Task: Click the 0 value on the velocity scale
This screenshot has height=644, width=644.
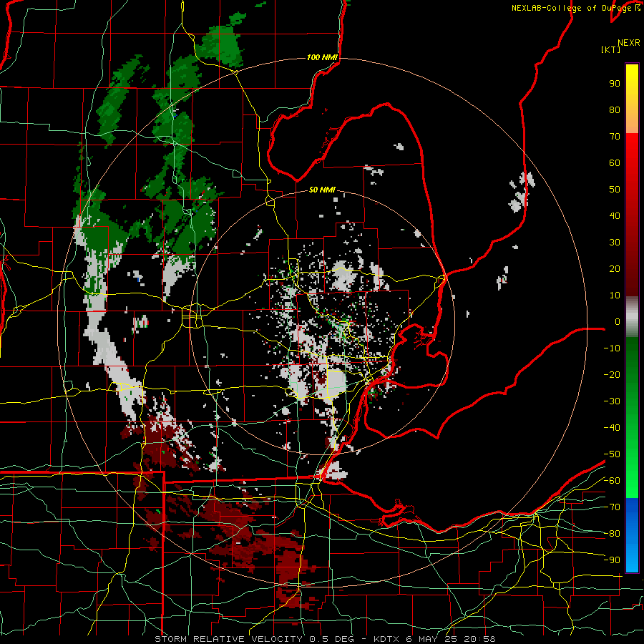Action: (x=618, y=322)
